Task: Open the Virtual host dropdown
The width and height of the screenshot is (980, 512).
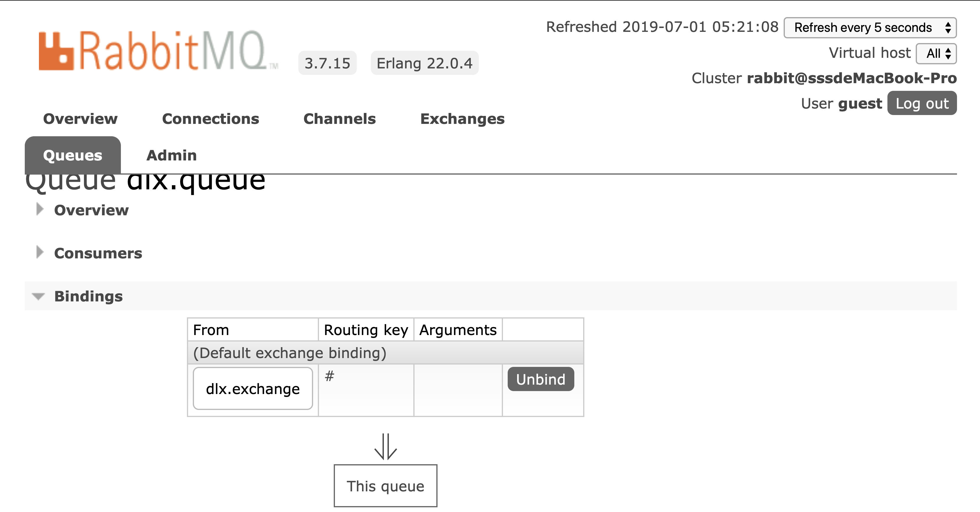Action: [x=936, y=53]
